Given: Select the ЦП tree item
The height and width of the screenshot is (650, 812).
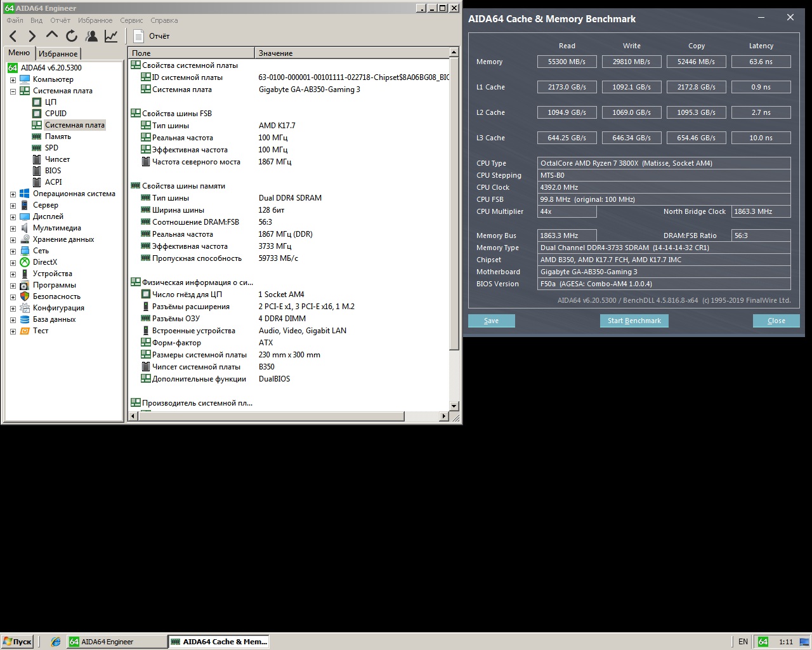Looking at the screenshot, I should click(51, 102).
